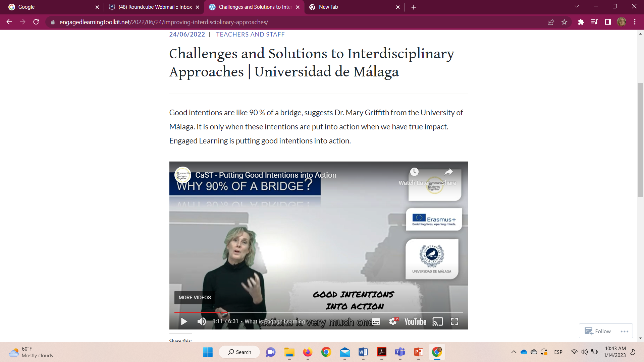The width and height of the screenshot is (644, 362).
Task: Go back to previous page
Action: pos(9,22)
